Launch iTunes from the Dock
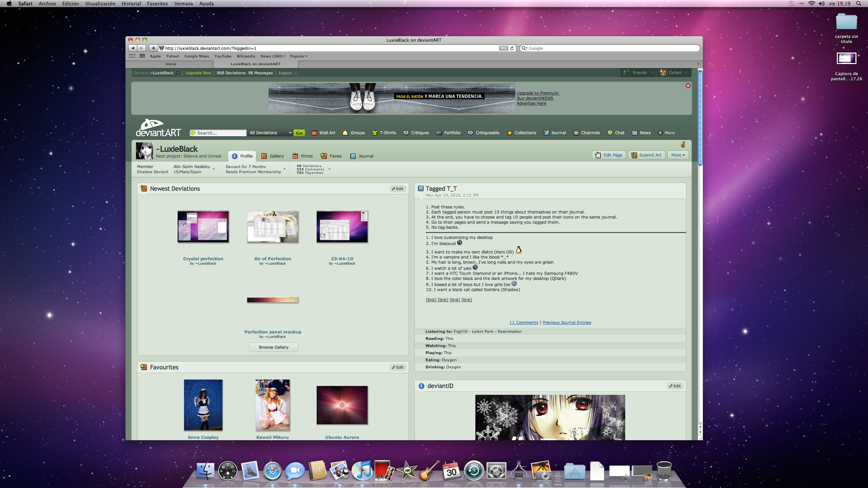Image resolution: width=868 pixels, height=488 pixels. 362,470
